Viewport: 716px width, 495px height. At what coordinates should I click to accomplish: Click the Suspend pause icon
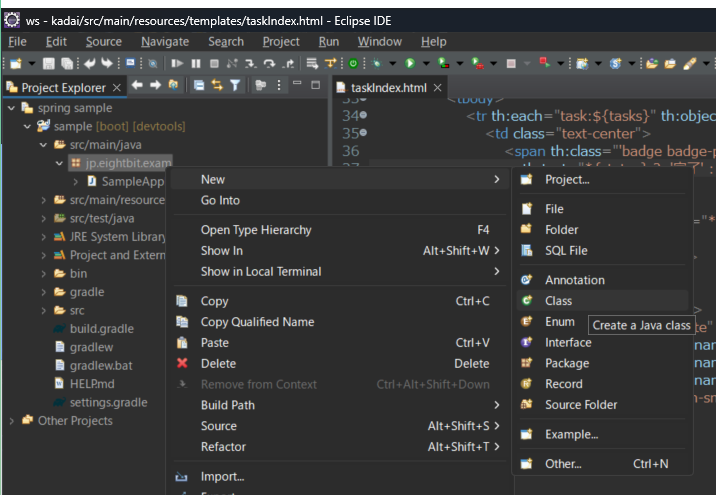[196, 63]
